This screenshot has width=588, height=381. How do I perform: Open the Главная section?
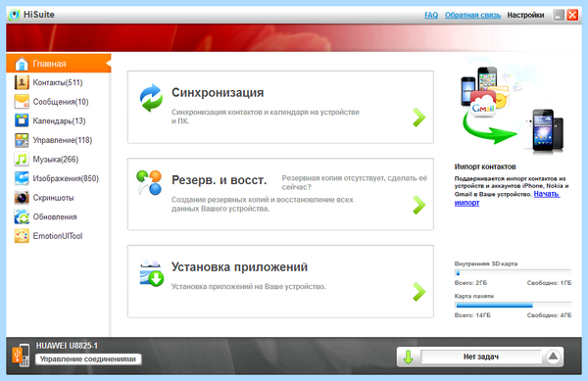(x=58, y=64)
